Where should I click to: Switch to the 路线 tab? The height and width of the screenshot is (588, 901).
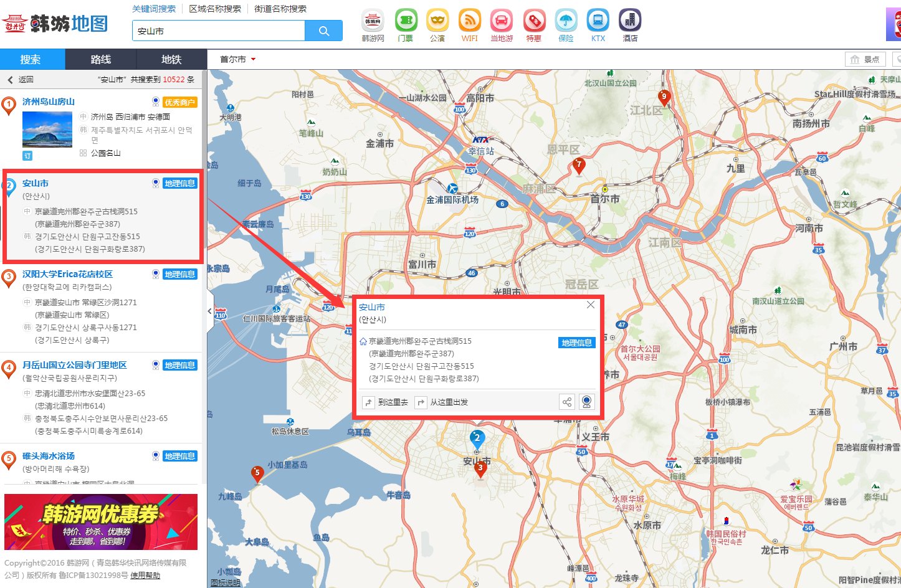(100, 60)
